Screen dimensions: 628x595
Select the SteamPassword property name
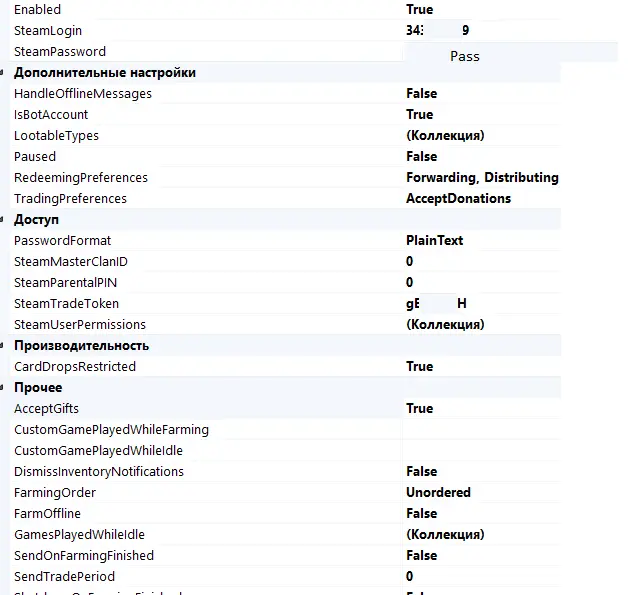click(60, 52)
